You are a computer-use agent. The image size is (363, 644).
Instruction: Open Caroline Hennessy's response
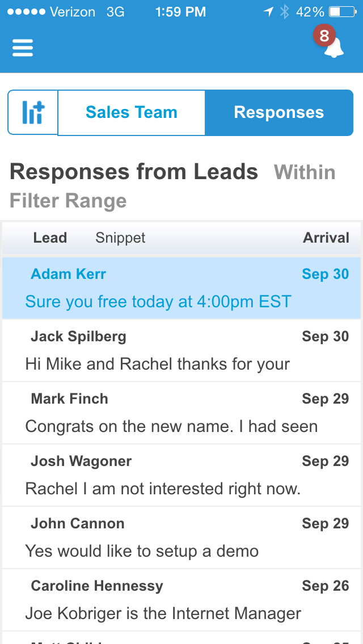click(181, 600)
